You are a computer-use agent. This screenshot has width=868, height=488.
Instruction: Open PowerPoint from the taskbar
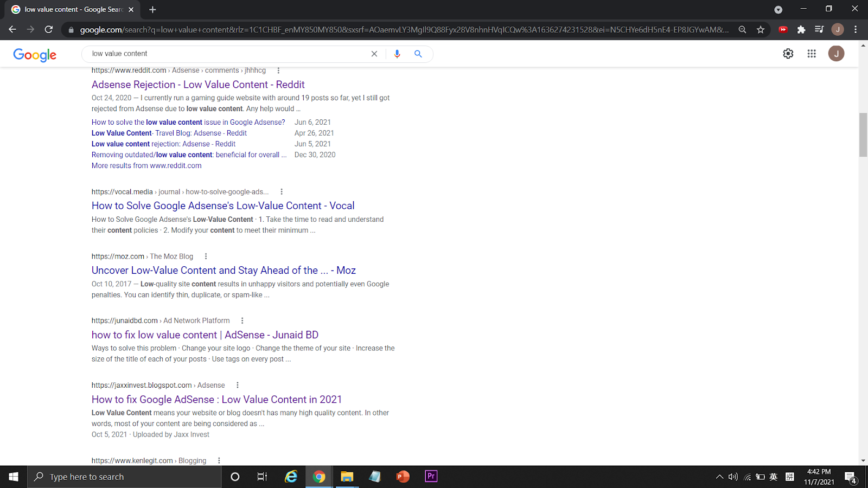click(x=403, y=477)
